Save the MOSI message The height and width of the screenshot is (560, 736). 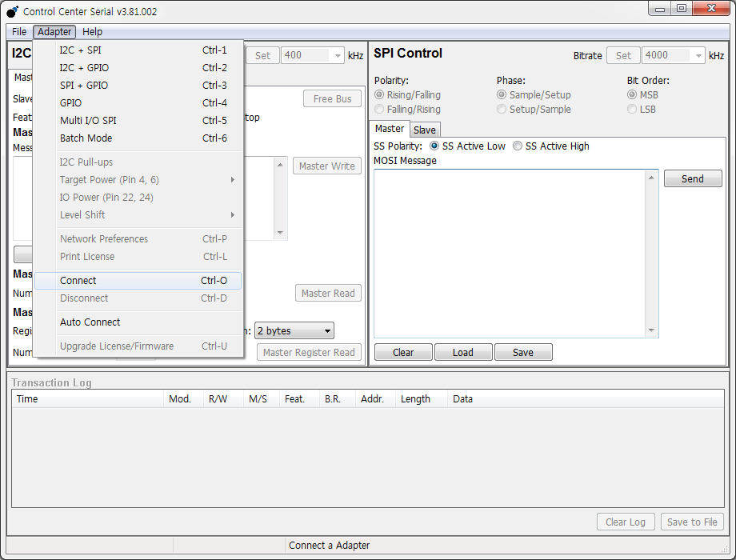coord(523,353)
